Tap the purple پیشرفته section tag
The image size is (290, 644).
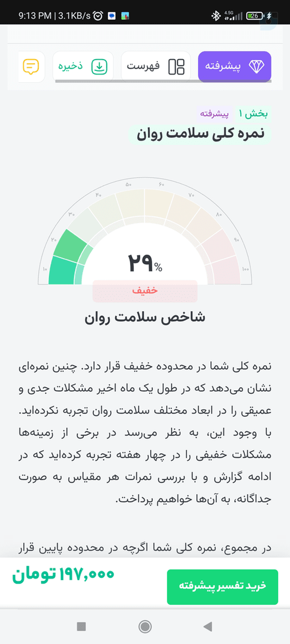click(215, 114)
